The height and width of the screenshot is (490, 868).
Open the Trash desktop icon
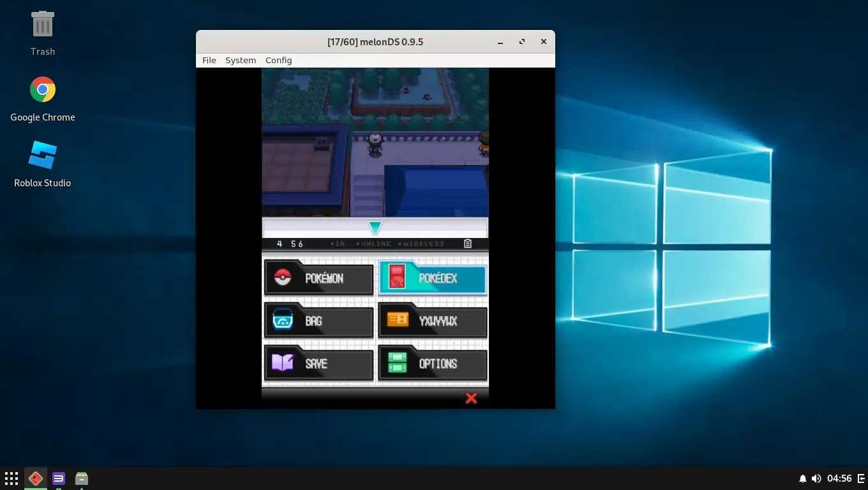pos(43,33)
